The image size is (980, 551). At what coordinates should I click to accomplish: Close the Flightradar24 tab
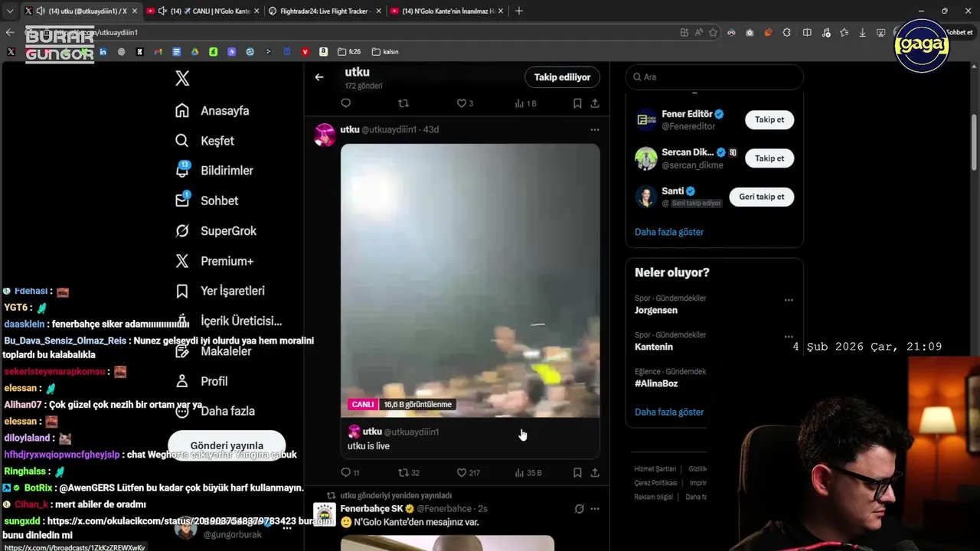[378, 11]
